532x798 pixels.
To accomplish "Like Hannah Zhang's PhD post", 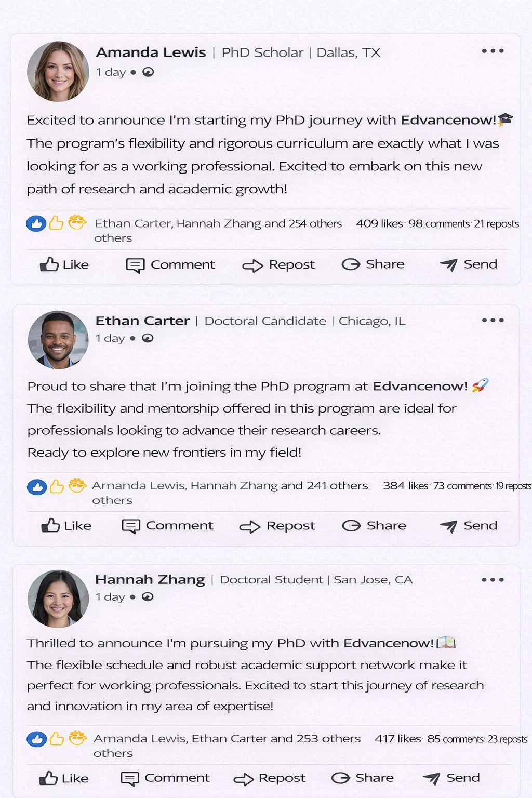I will pos(63,778).
